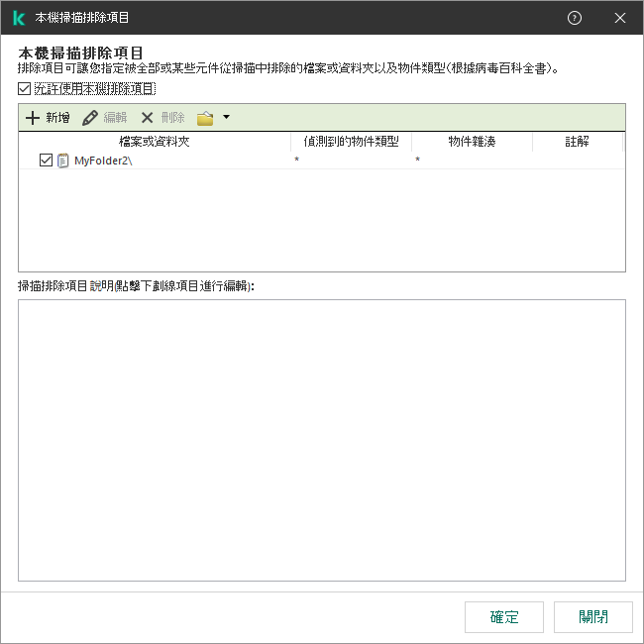Click the 物件雜湊 column header
Image resolution: width=644 pixels, height=644 pixels.
point(472,142)
